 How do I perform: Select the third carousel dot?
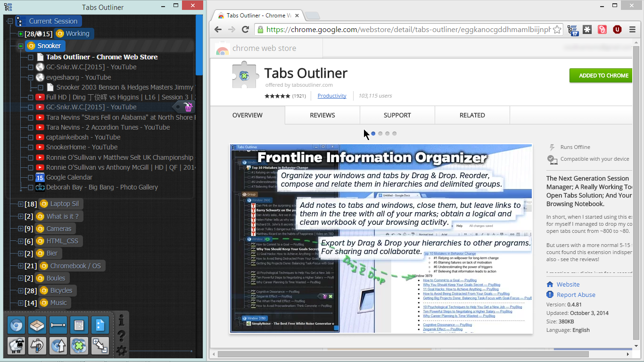coord(388,133)
